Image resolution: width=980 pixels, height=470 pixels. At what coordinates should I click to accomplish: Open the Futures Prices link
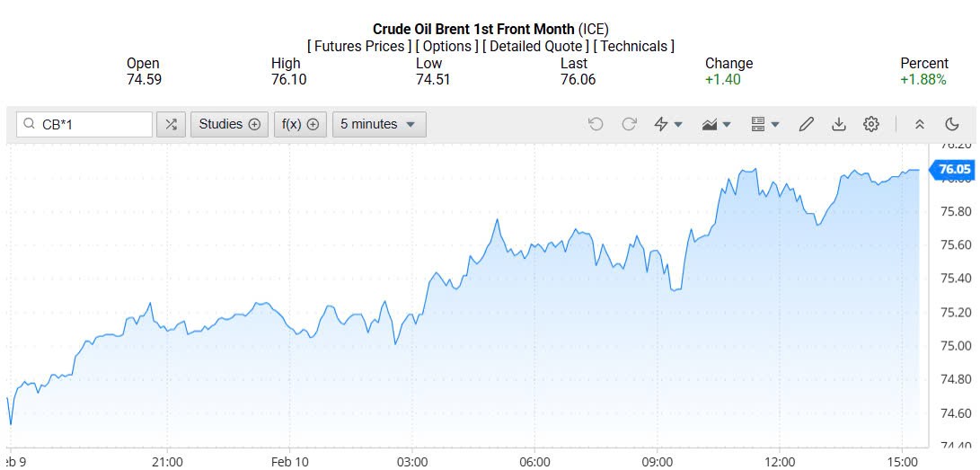[x=359, y=46]
